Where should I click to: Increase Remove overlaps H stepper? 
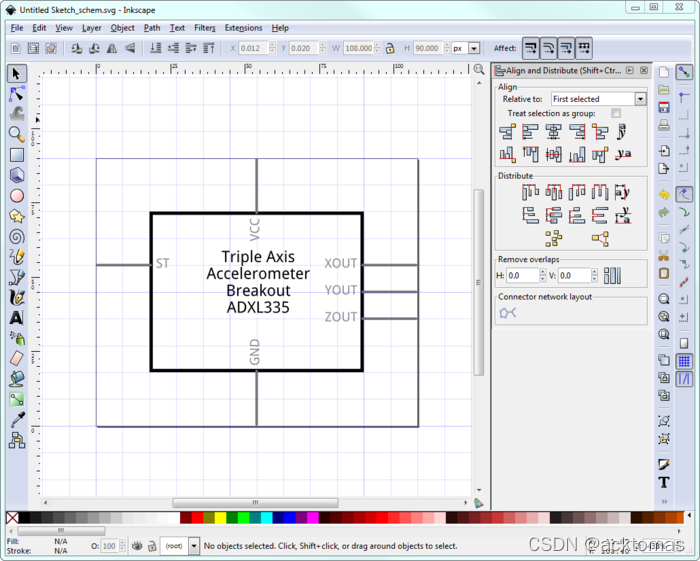pos(542,272)
